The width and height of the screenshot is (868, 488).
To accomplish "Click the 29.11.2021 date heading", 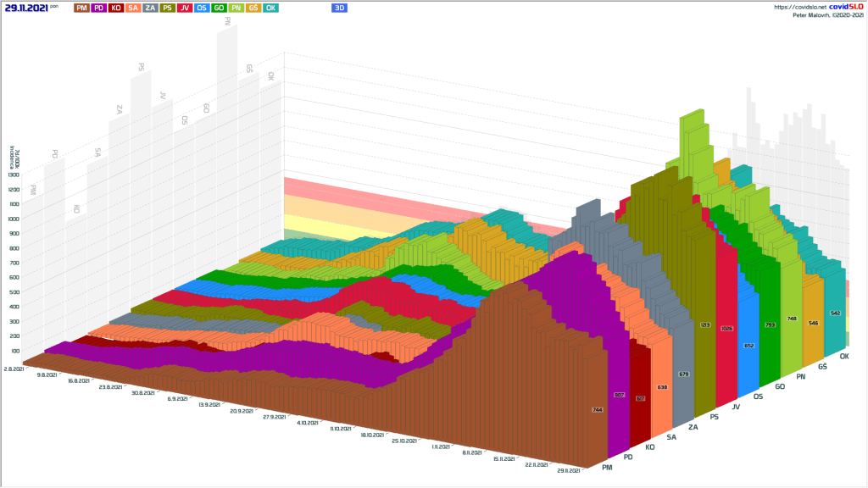I will 25,8.
